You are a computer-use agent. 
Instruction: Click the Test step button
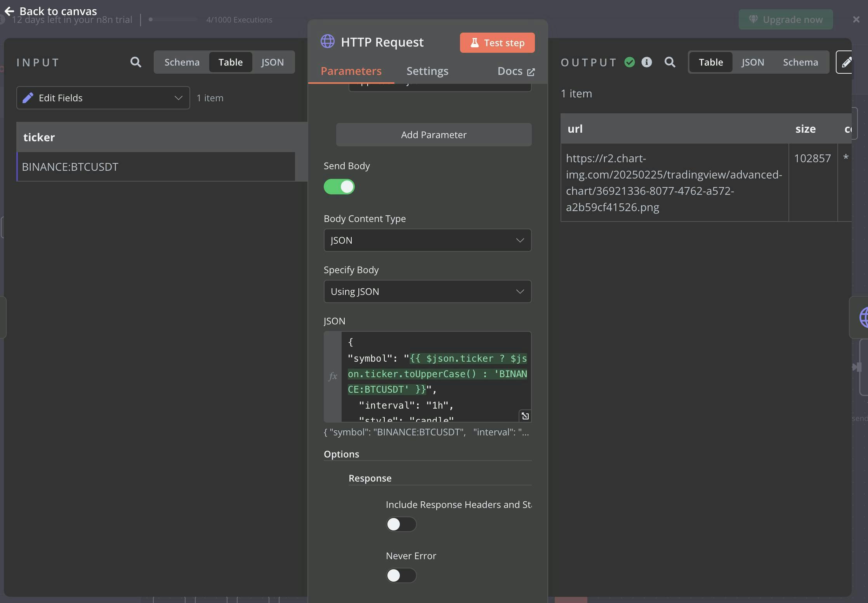[x=497, y=43]
